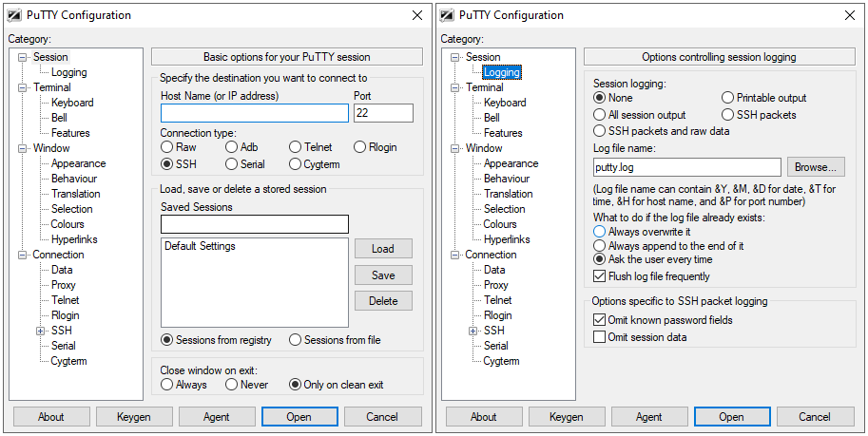Collapse the Connection node in the left window
The image size is (868, 436).
pyautogui.click(x=22, y=255)
